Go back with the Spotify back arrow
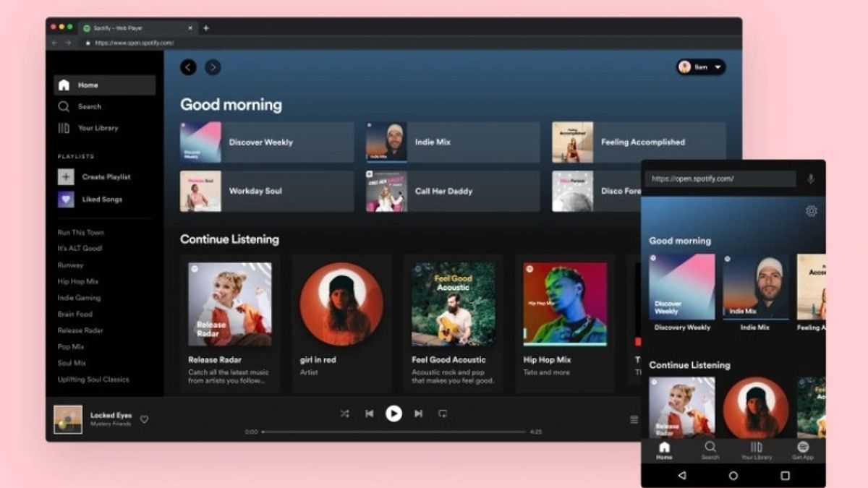The image size is (868, 488). [x=189, y=67]
